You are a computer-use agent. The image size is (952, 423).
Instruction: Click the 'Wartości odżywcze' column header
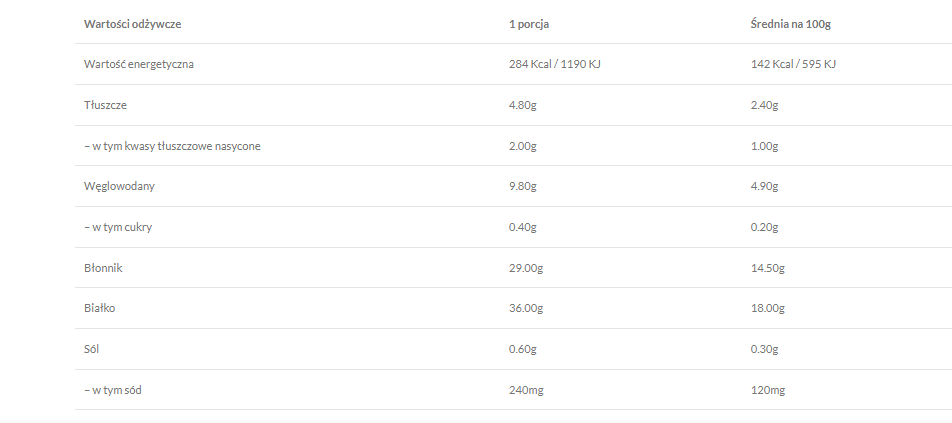(x=132, y=24)
